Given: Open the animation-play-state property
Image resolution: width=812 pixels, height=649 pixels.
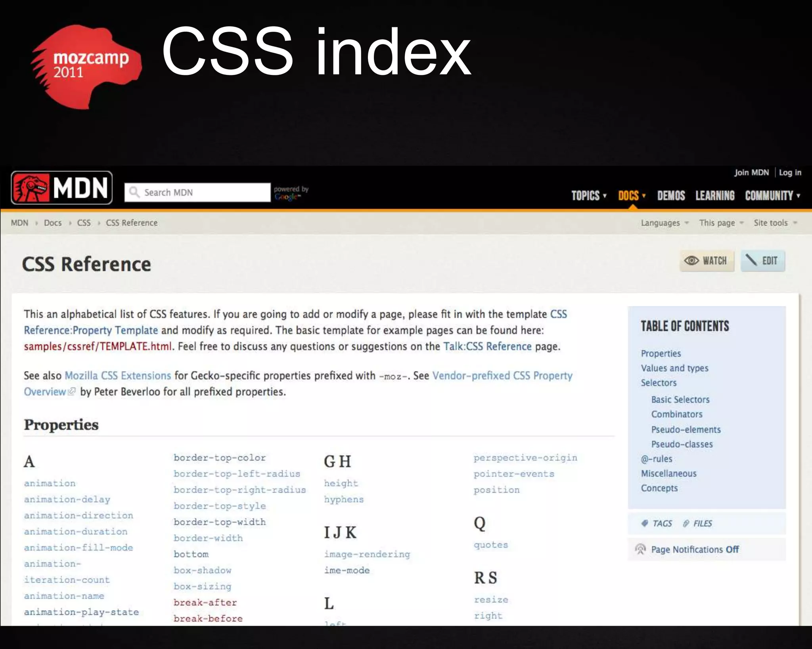Looking at the screenshot, I should [x=81, y=612].
